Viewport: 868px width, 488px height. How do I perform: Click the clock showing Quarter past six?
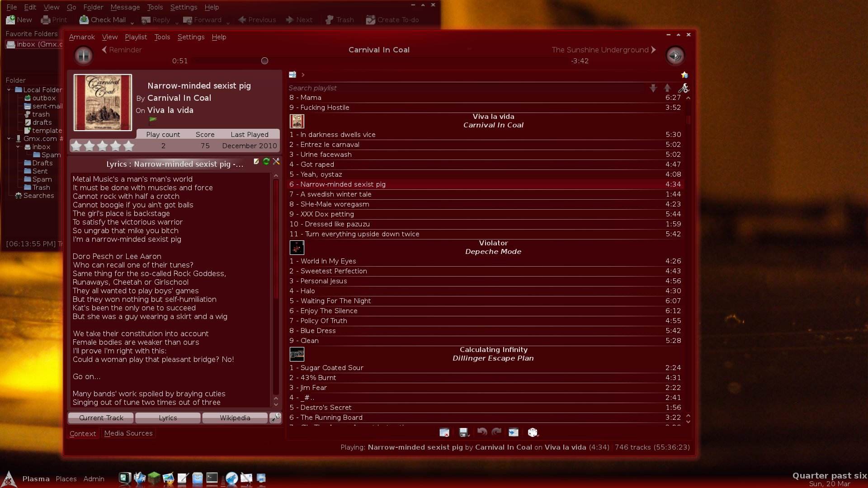tap(830, 475)
